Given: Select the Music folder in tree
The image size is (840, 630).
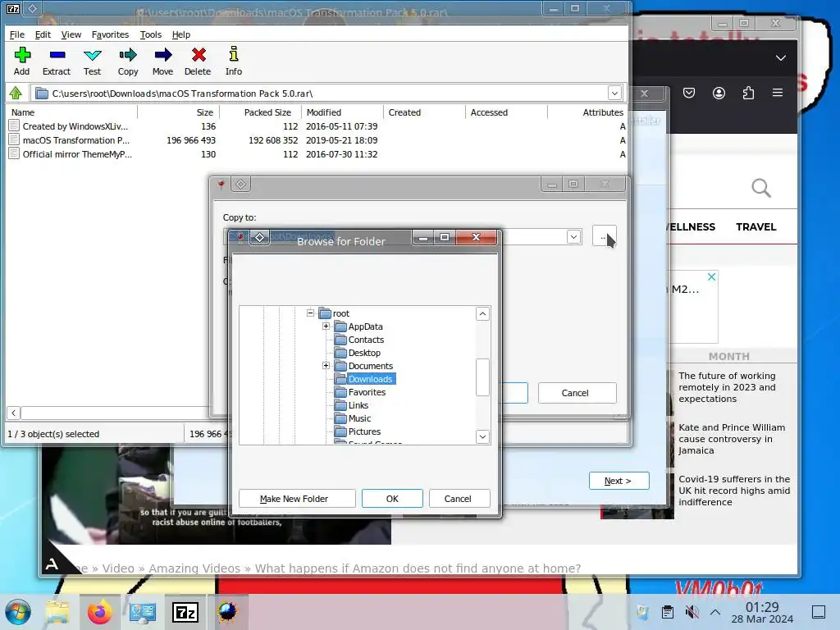Looking at the screenshot, I should [x=353, y=418].
